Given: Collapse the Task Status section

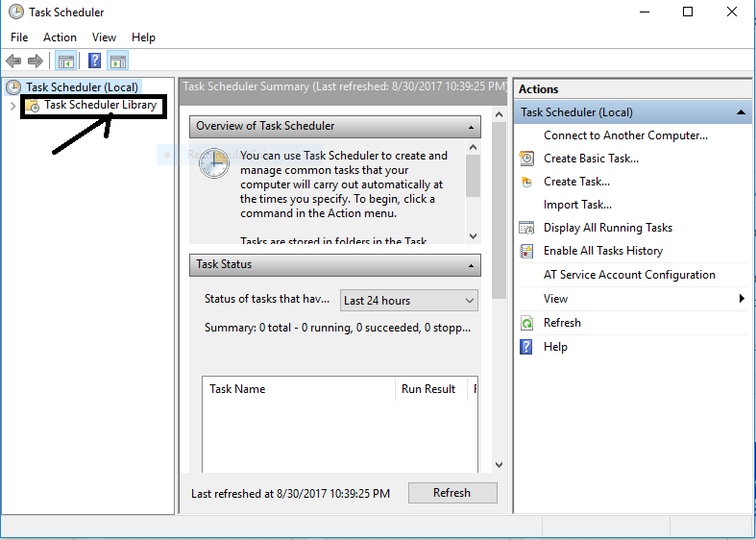Looking at the screenshot, I should [471, 265].
